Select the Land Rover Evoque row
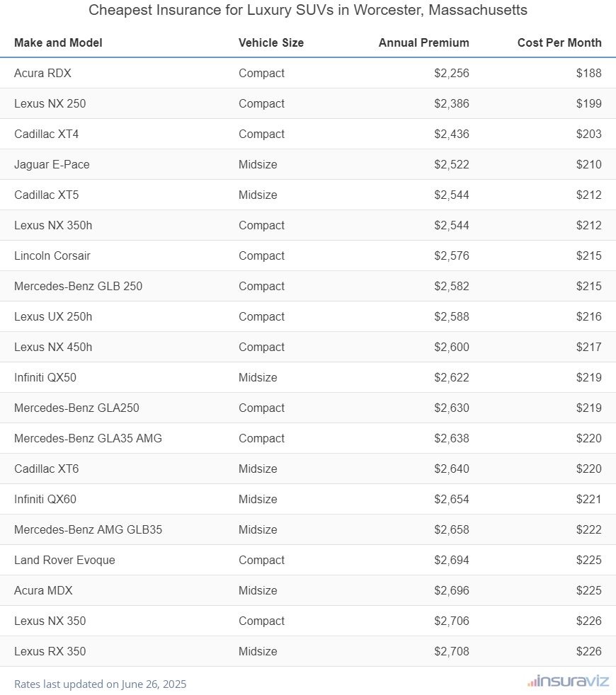The height and width of the screenshot is (695, 616). 64,560
